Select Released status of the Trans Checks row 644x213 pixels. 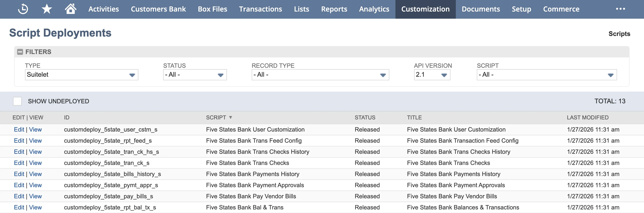[367, 163]
